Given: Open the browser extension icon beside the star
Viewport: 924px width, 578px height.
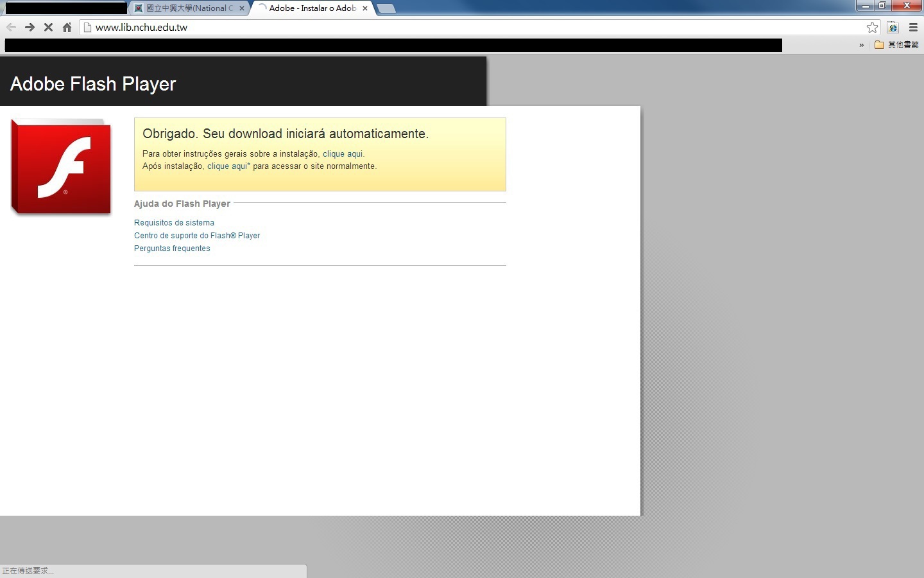Looking at the screenshot, I should (893, 28).
